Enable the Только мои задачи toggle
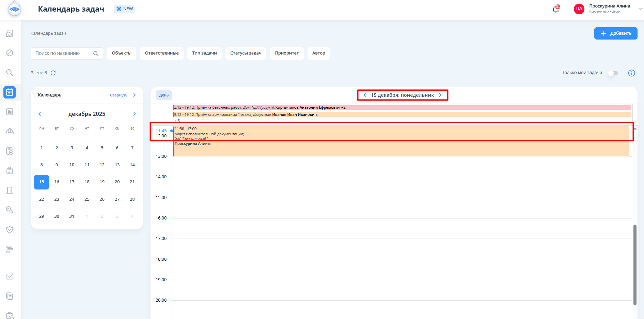This screenshot has width=644, height=319. (x=613, y=73)
